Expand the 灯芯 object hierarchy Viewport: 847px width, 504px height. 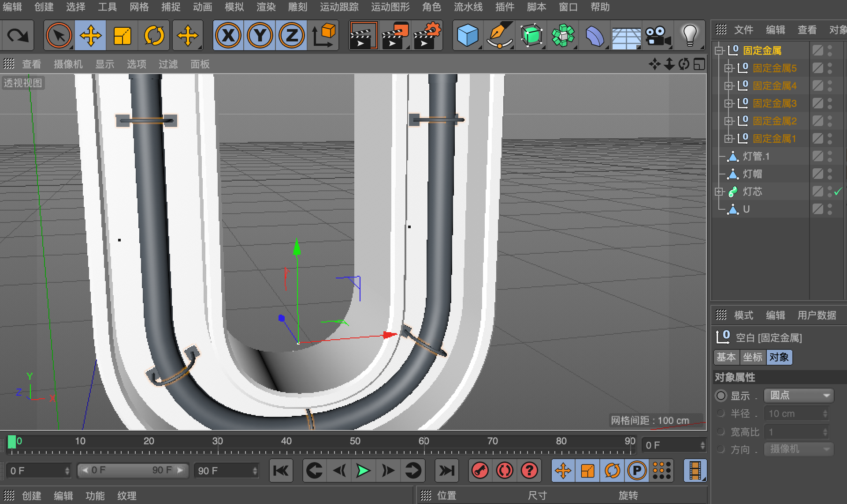pyautogui.click(x=719, y=192)
